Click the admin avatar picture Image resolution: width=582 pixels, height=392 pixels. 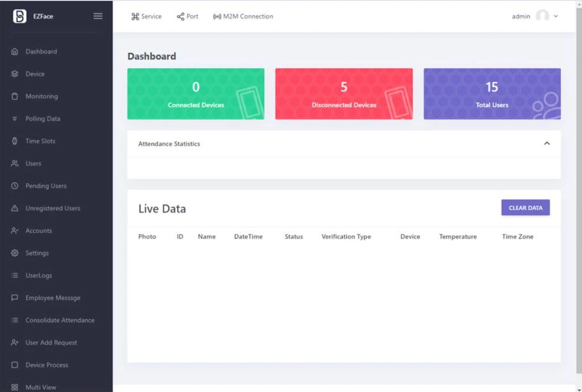pyautogui.click(x=542, y=16)
